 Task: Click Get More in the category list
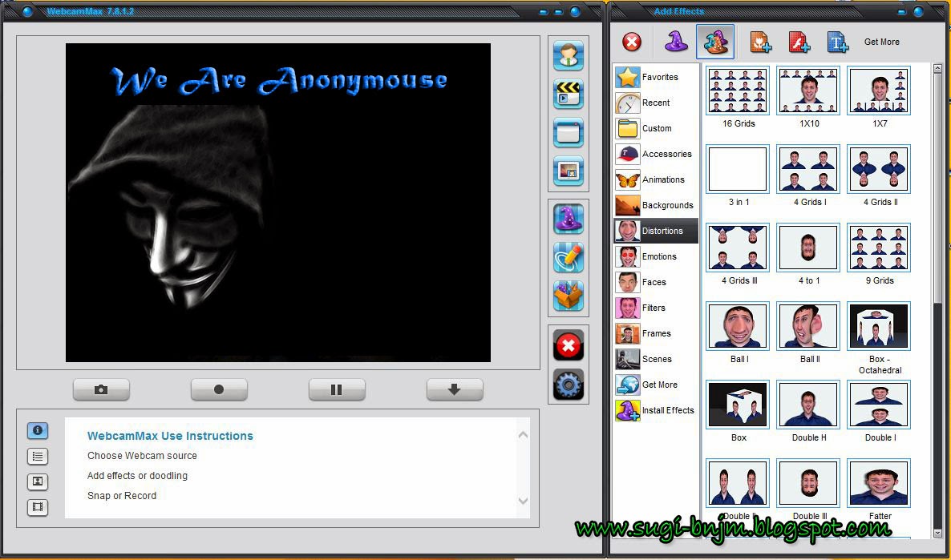point(656,385)
